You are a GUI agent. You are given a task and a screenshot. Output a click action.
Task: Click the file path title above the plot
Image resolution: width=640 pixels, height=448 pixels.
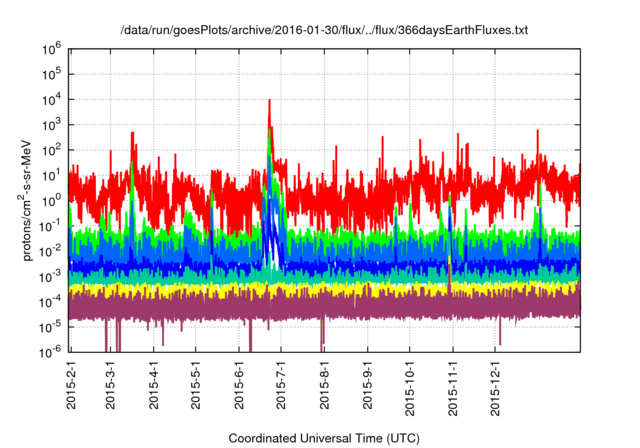click(x=324, y=31)
